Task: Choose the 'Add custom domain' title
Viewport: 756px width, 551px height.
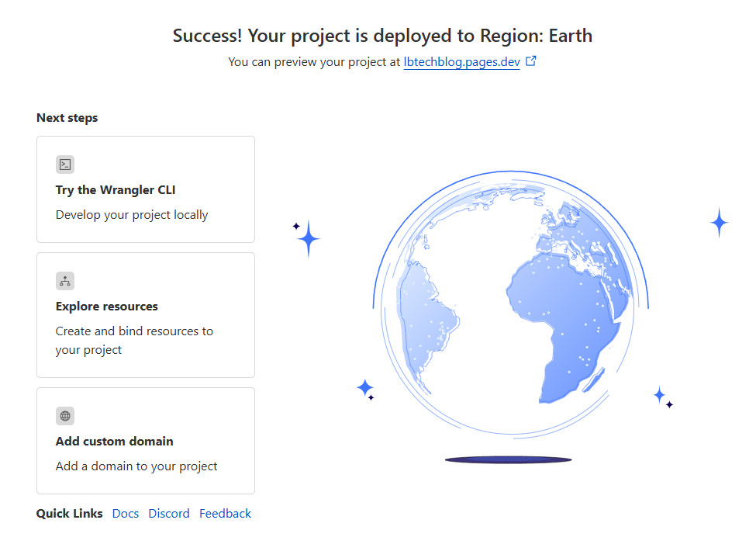Action: (115, 442)
